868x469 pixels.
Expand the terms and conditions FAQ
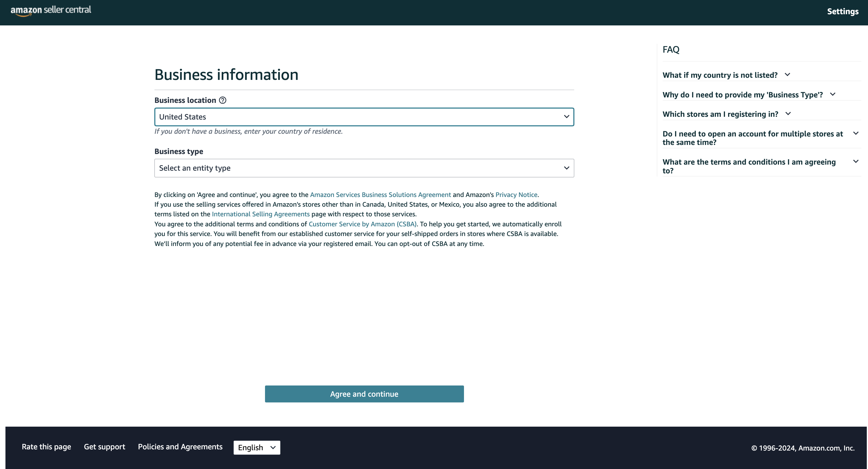pos(760,166)
